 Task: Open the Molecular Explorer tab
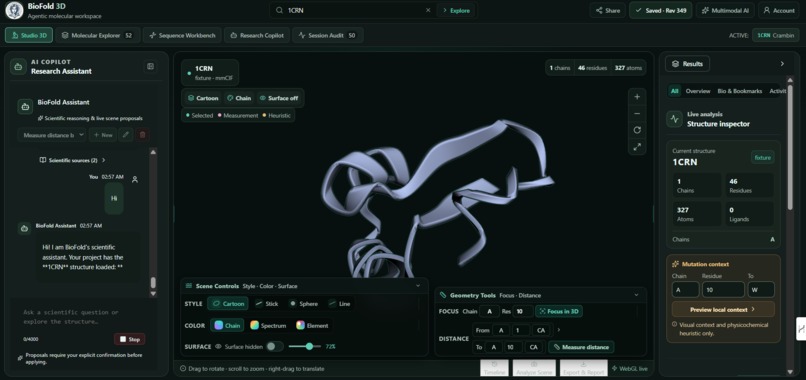click(x=97, y=35)
